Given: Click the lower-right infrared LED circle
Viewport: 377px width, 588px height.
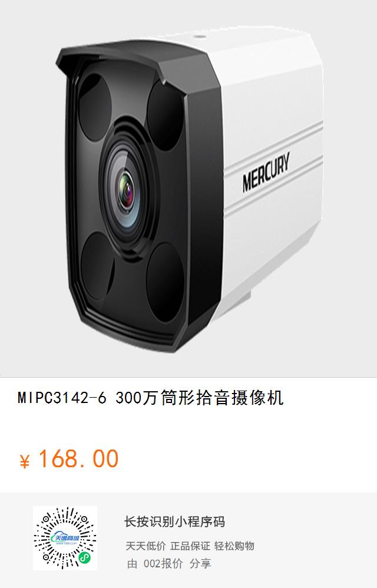Looking at the screenshot, I should (x=164, y=281).
